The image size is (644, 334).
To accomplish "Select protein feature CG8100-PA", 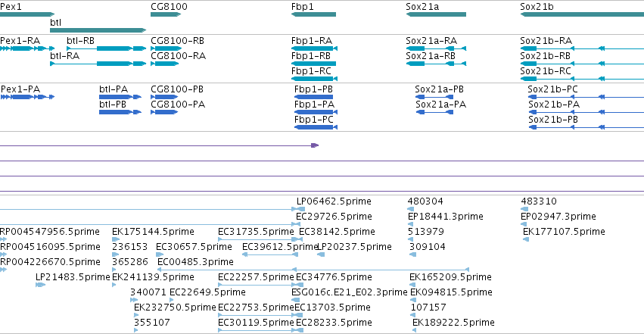I will coord(164,112).
